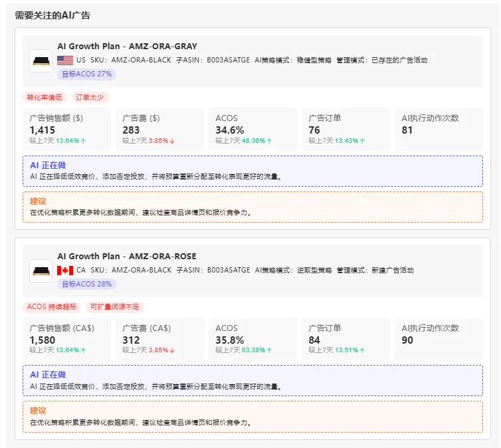The image size is (501, 448).
Task: Click ad sales value 1,415
Action: coord(42,130)
